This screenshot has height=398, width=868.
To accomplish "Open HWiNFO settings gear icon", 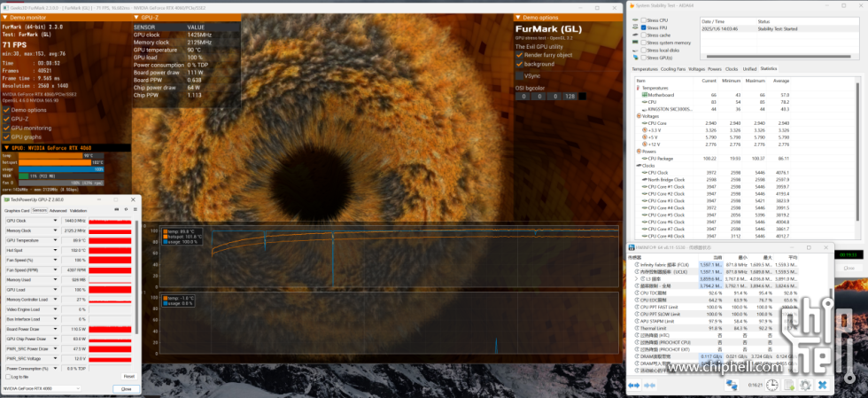I will tap(806, 385).
